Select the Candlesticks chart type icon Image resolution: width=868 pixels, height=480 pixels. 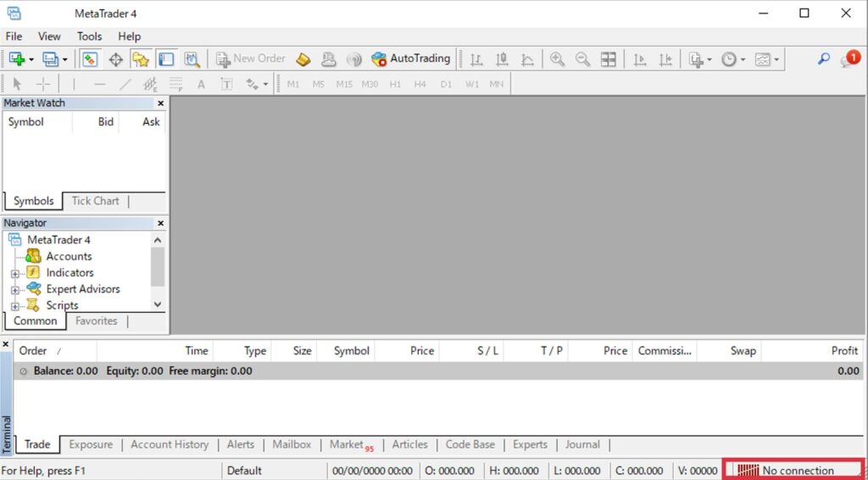point(502,59)
